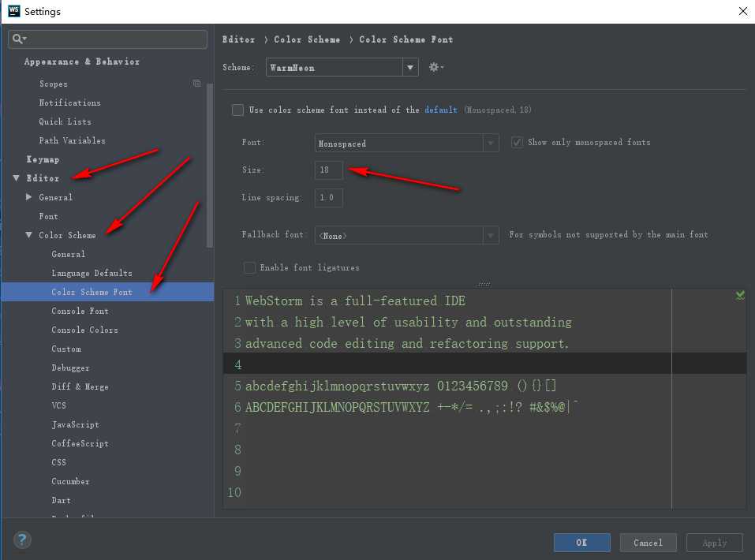This screenshot has width=755, height=560.
Task: Click preview line 5 with lowercase alphabet
Action: (401, 386)
